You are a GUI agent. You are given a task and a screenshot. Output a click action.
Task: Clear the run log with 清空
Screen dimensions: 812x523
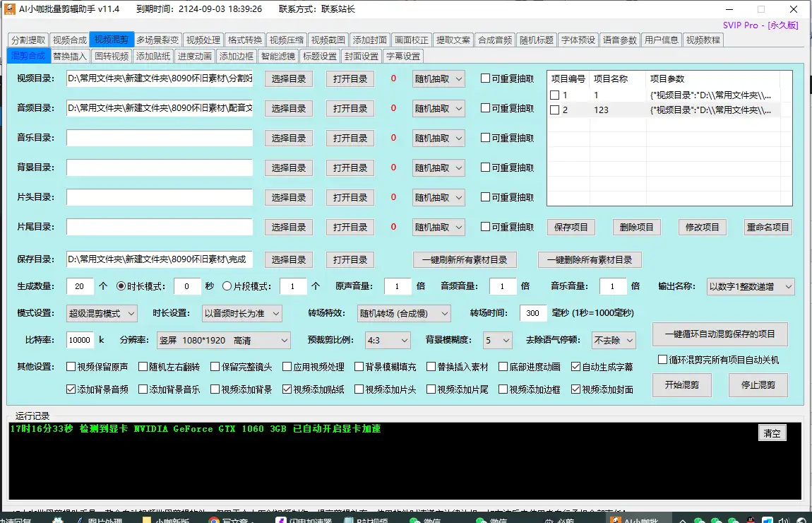772,433
